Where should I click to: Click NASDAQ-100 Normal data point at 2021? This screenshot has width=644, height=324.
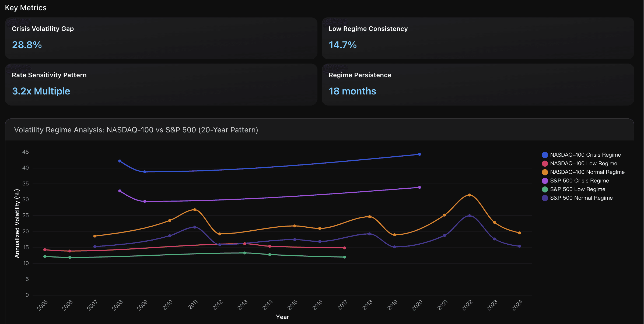coord(444,215)
